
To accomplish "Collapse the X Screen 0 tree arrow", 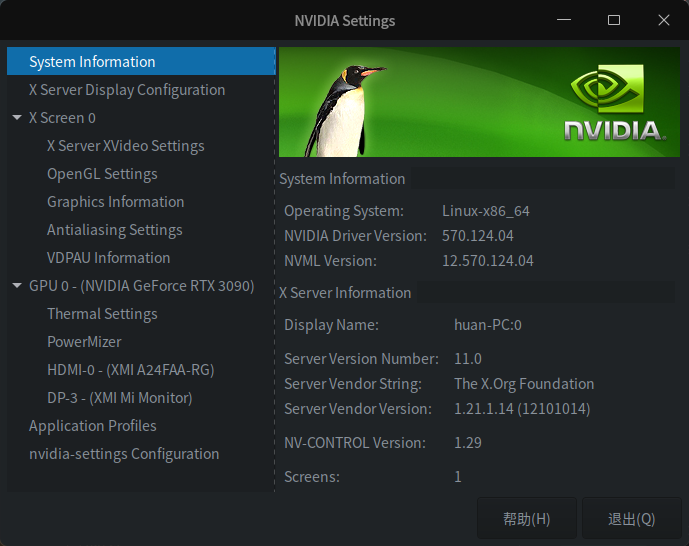I will coord(17,118).
